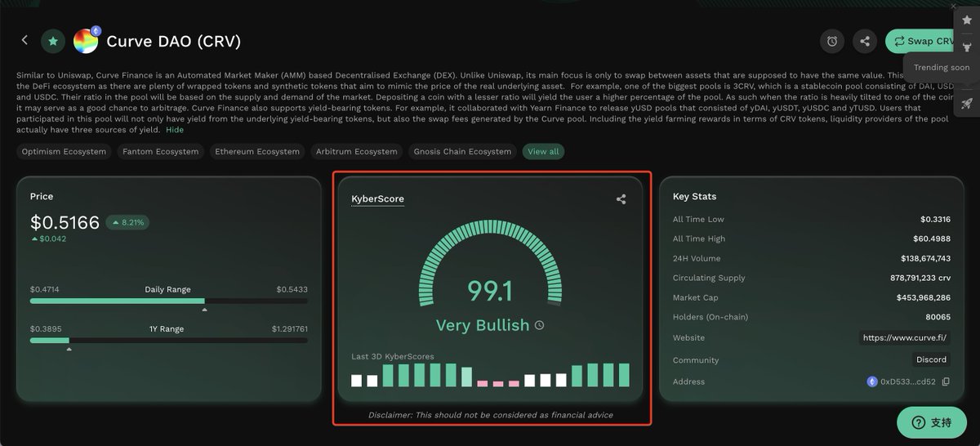
Task: Click the Ethereum icon beside the contract address
Action: [x=871, y=381]
